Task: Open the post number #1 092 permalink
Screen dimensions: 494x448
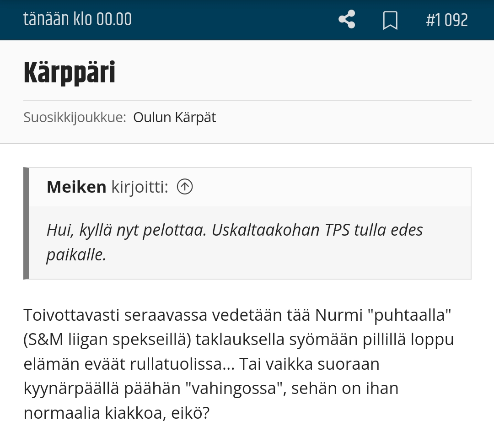Action: (x=447, y=20)
